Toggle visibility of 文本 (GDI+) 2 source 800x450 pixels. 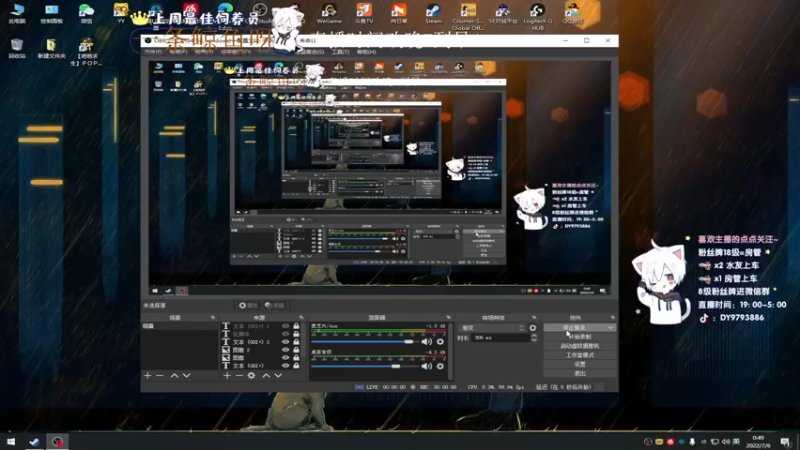click(x=285, y=326)
